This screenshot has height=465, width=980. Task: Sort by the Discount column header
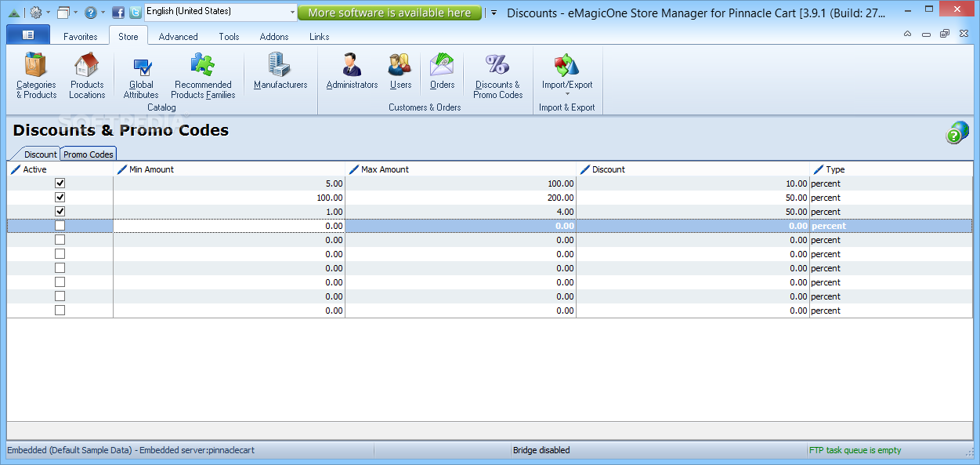pos(693,169)
